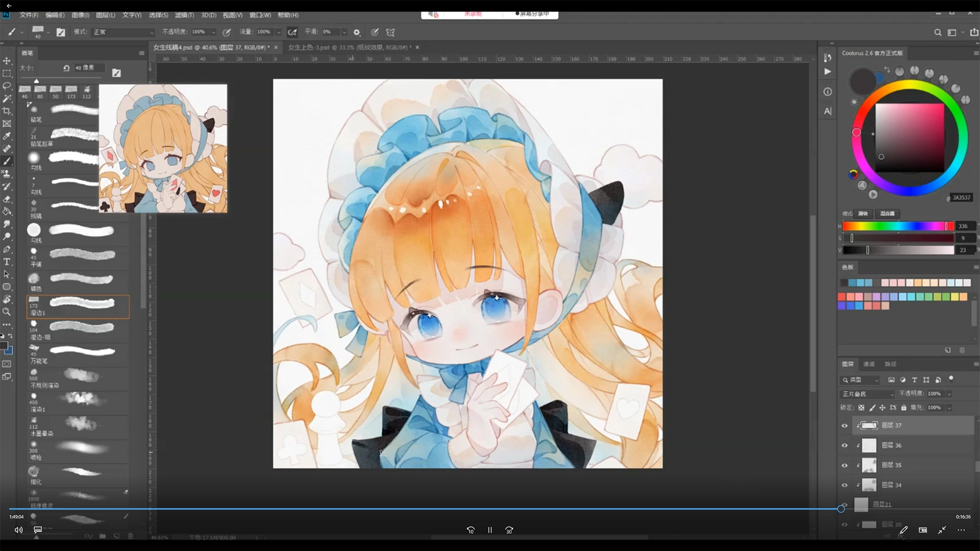Toggle visibility of layer 图层 36

pos(844,445)
